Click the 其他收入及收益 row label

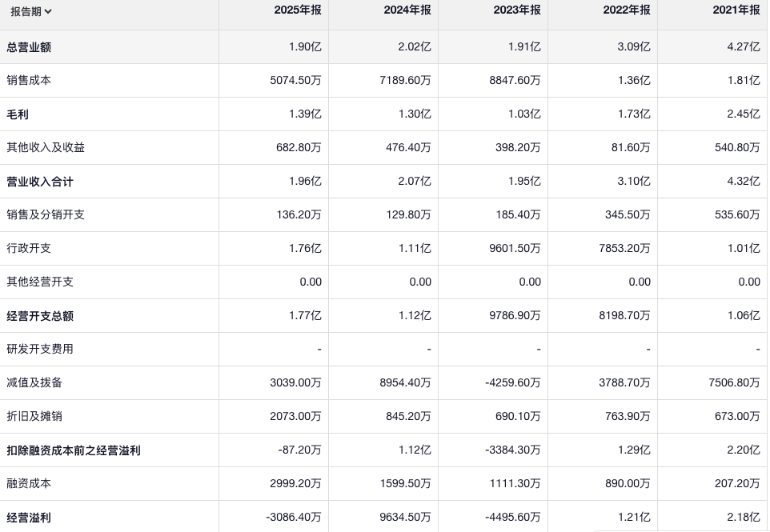pyautogui.click(x=46, y=148)
